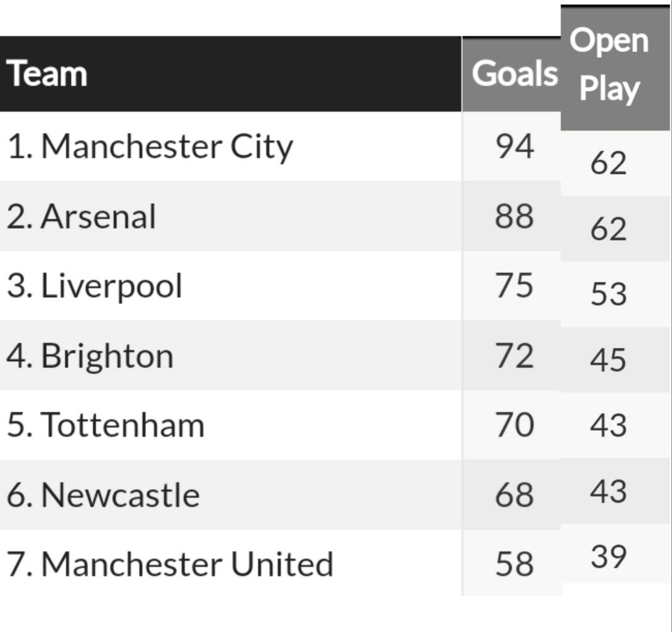
Task: Click Liverpool's 75 goals cell
Action: [514, 286]
